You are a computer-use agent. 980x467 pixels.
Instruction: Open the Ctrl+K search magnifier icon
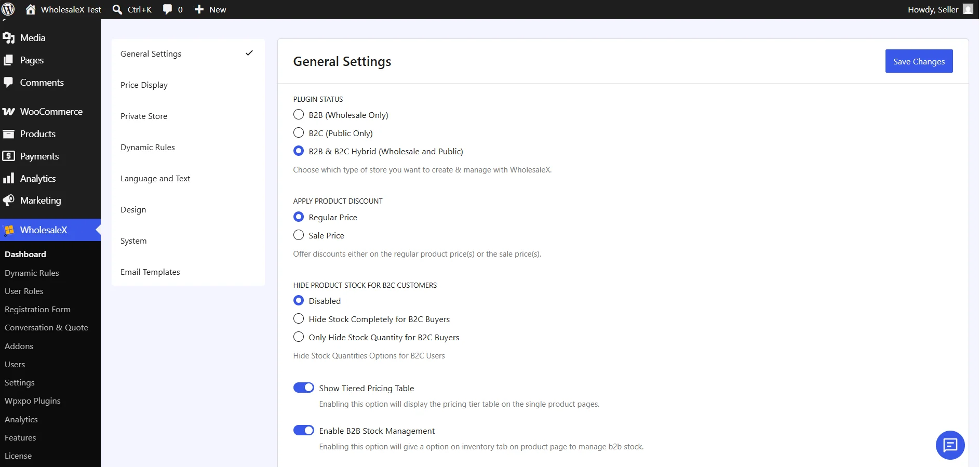tap(117, 9)
